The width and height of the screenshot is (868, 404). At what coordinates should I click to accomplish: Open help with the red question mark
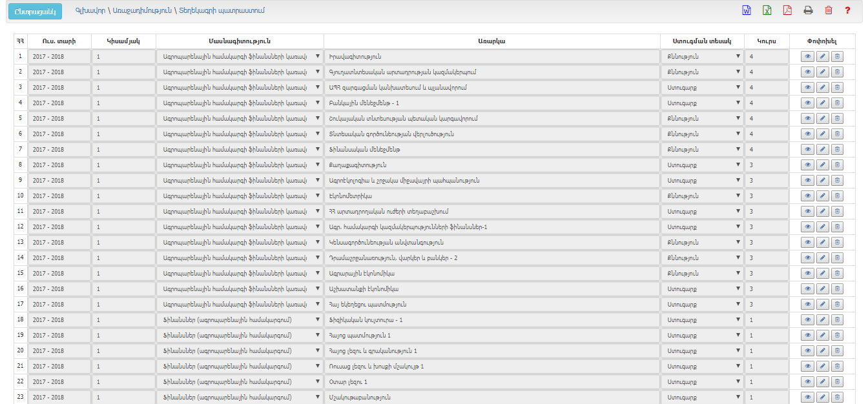847,10
